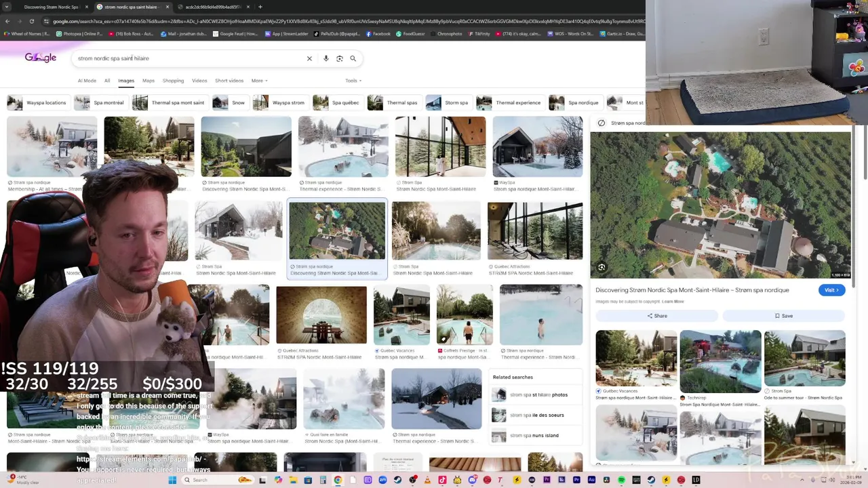
Task: Switch to the Short videos tab
Action: (229, 81)
